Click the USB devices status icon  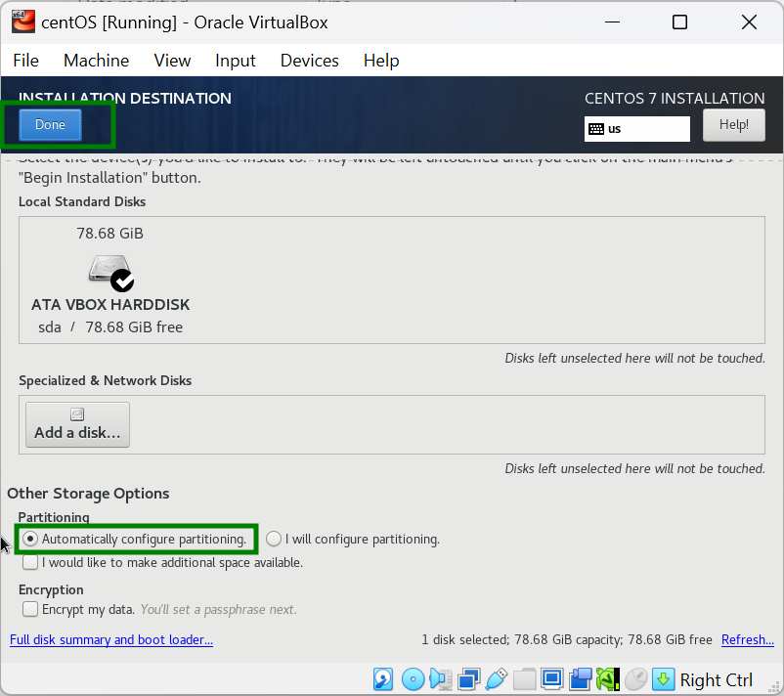(x=496, y=679)
